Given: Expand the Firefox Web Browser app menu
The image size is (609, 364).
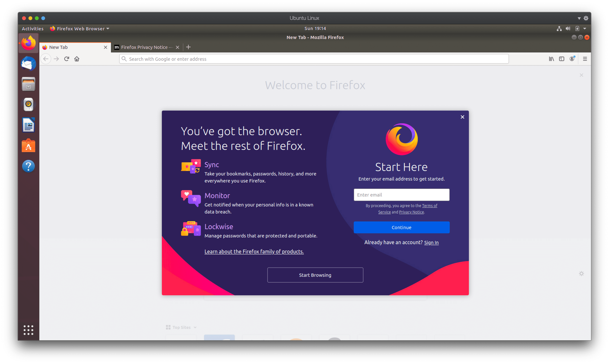Looking at the screenshot, I should point(79,29).
